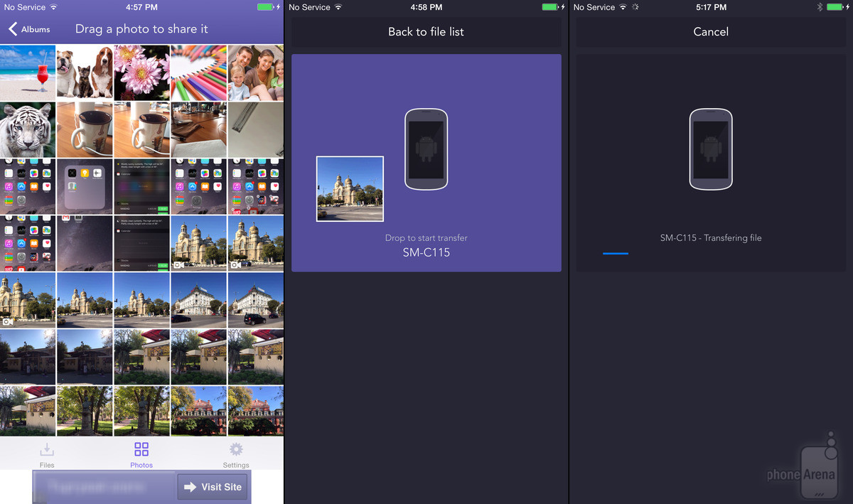The image size is (853, 504).
Task: Click the blue transfer progress bar
Action: [616, 253]
